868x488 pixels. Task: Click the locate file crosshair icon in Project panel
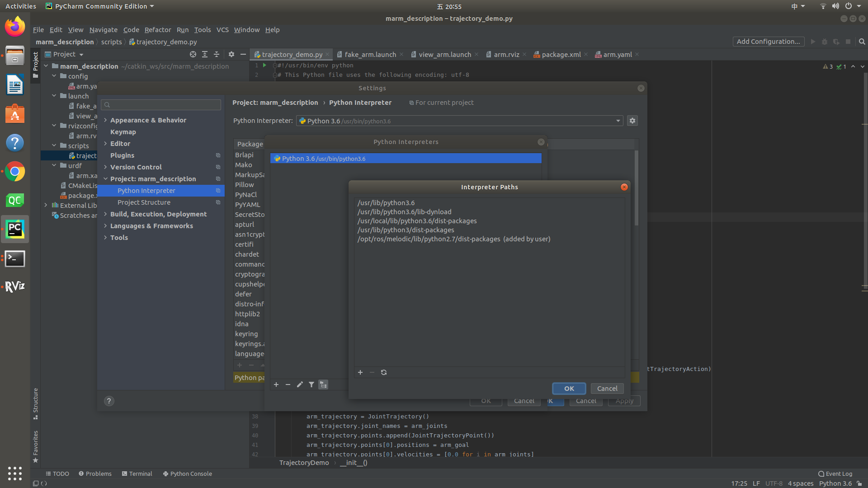pos(193,54)
